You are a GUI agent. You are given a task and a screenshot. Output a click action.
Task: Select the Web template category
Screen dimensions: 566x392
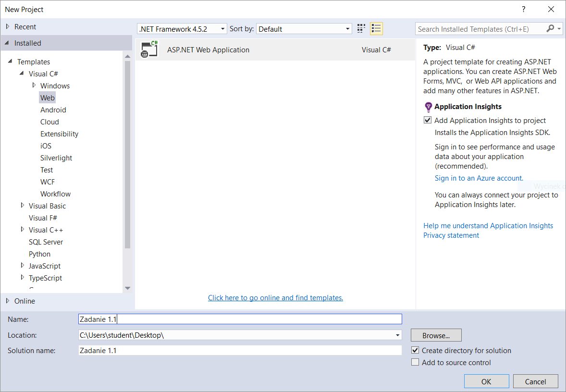coord(47,98)
